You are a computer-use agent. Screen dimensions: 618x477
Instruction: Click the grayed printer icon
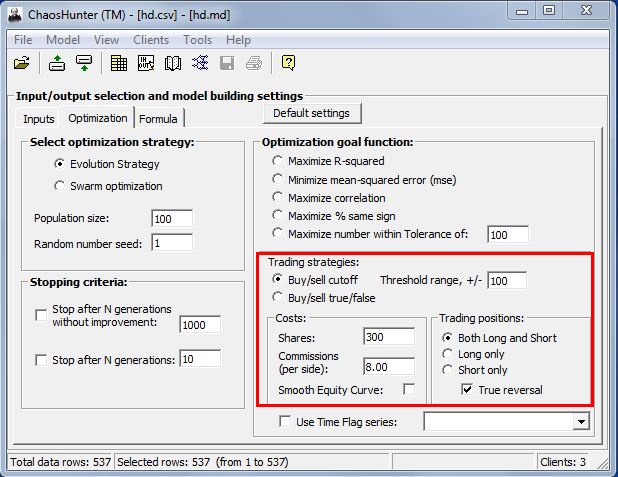click(x=254, y=63)
